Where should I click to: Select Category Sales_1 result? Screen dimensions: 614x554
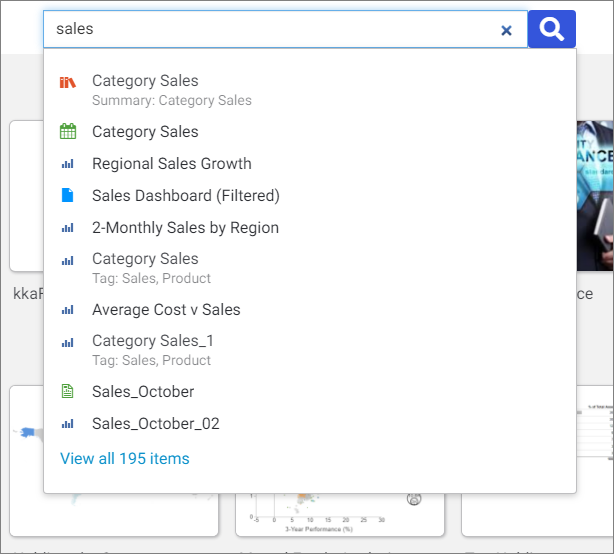click(x=153, y=341)
